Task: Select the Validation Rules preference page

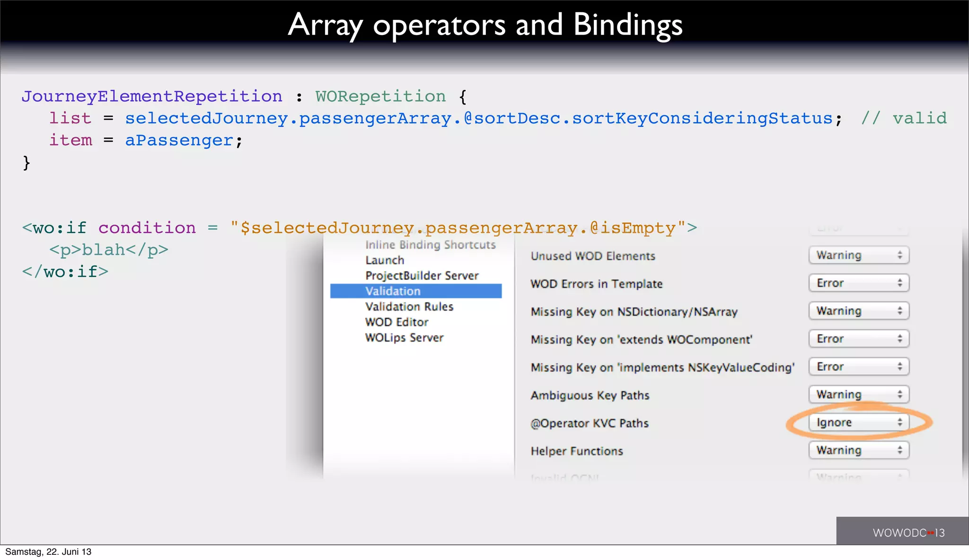Action: [409, 306]
